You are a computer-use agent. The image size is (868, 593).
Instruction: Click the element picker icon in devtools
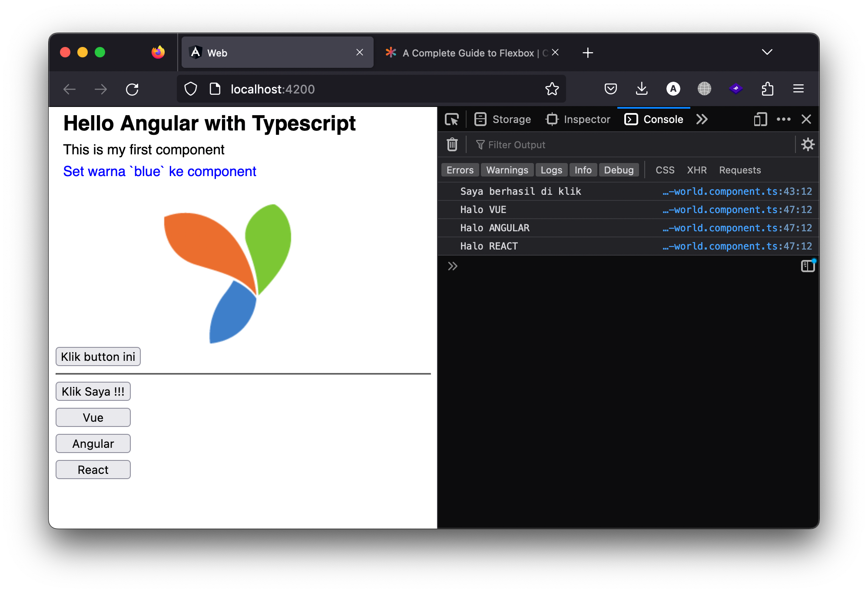point(452,119)
